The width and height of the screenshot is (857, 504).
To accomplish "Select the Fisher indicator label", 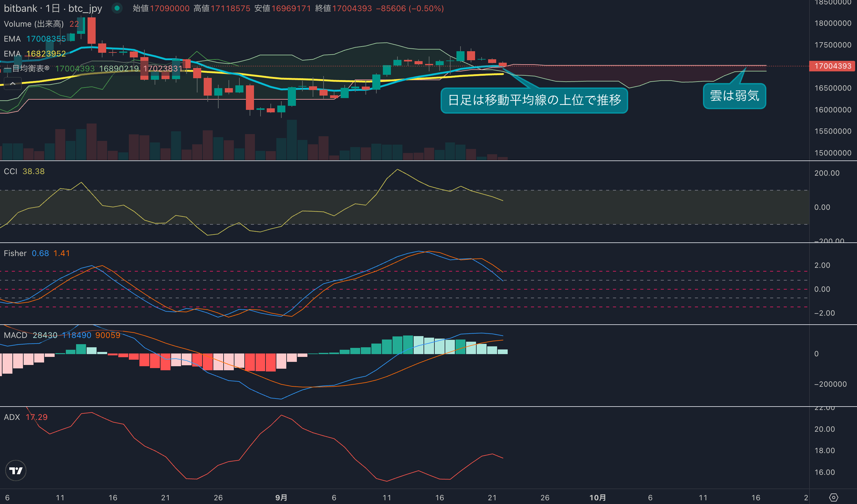I will coord(15,253).
